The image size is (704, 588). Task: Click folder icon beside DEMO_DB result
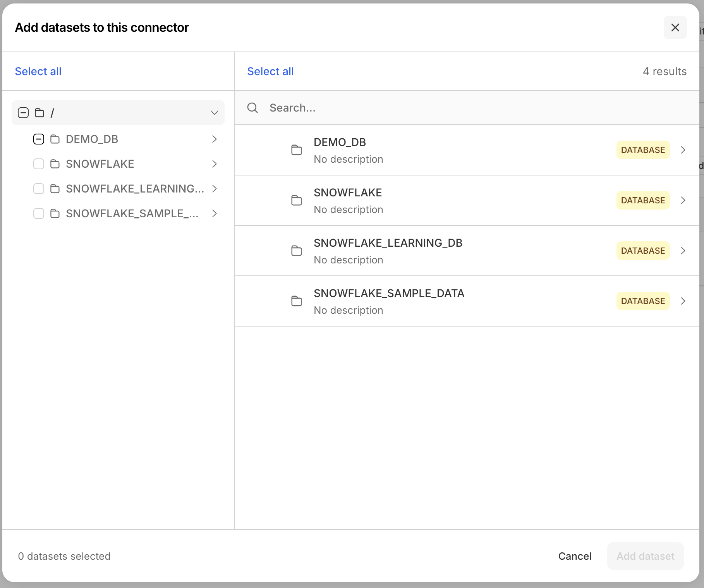pos(297,150)
